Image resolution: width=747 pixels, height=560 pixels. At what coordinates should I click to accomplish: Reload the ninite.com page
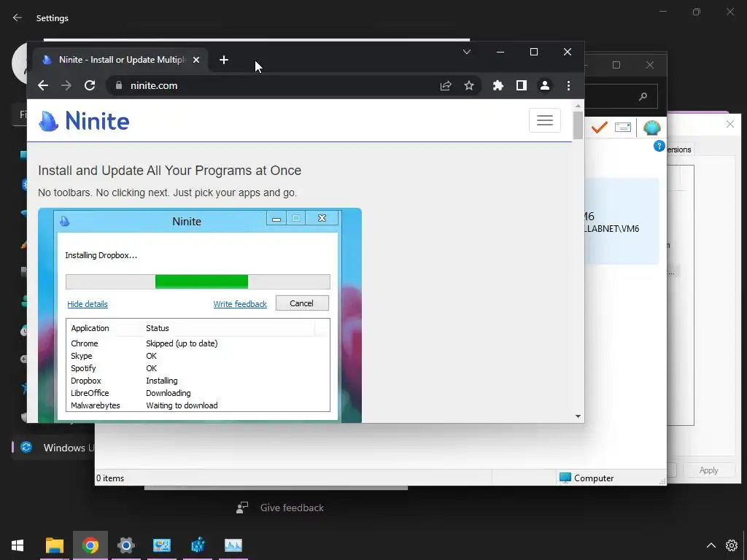click(90, 86)
